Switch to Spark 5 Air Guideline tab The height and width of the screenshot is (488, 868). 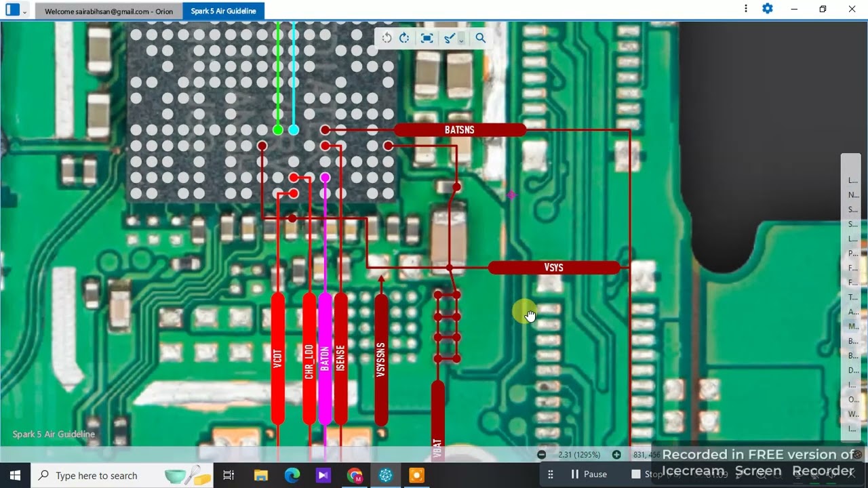(x=223, y=11)
